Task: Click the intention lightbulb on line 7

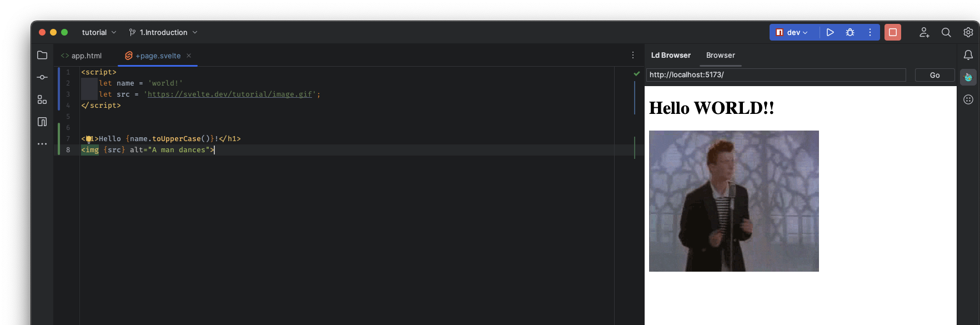Action: 89,139
